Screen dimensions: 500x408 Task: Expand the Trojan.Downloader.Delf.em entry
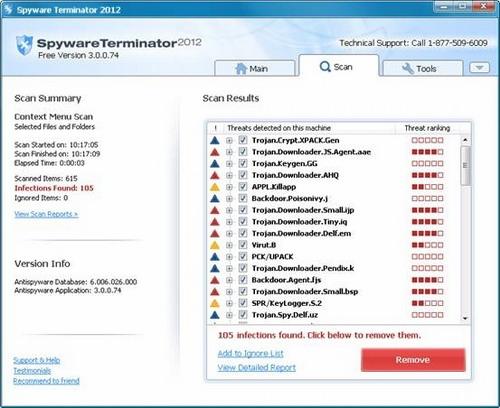[x=229, y=233]
